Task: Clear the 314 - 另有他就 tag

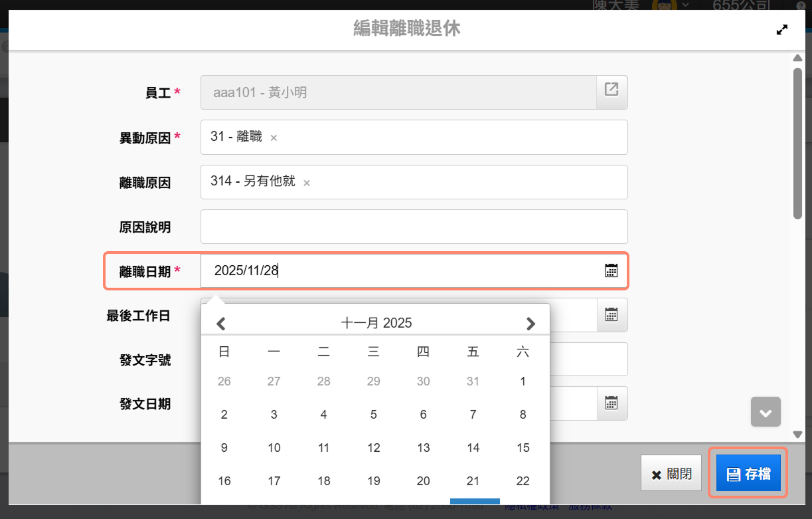Action: point(307,183)
